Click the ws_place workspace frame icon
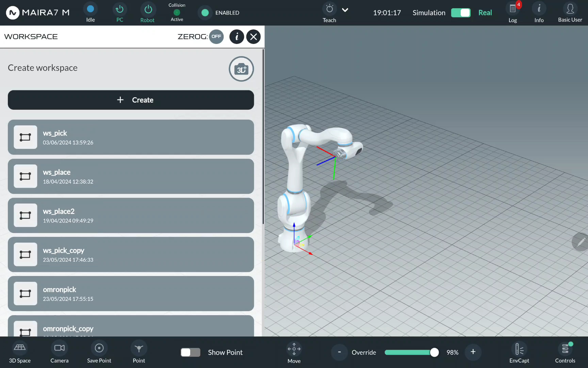The image size is (588, 368). (x=26, y=176)
